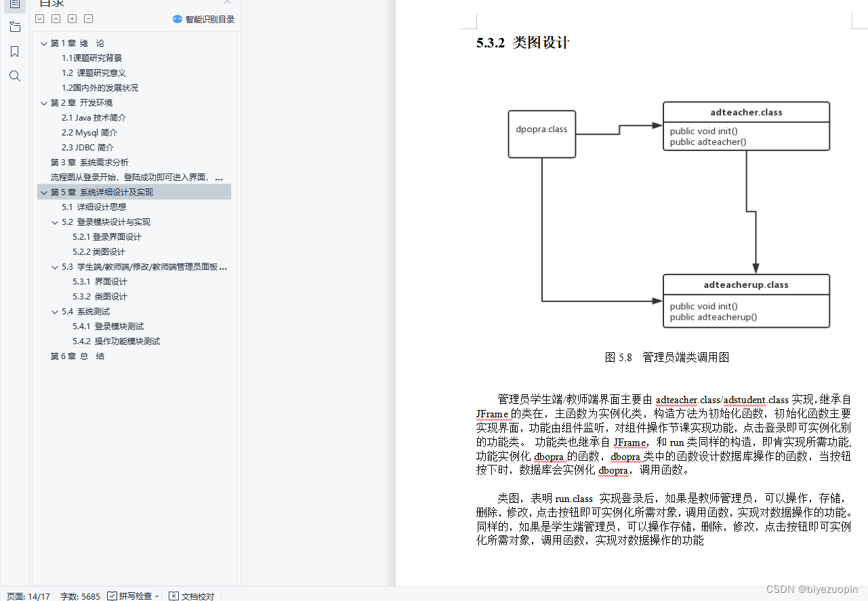The image size is (868, 601).
Task: Expand all headings using the plus icon
Action: pos(72,18)
